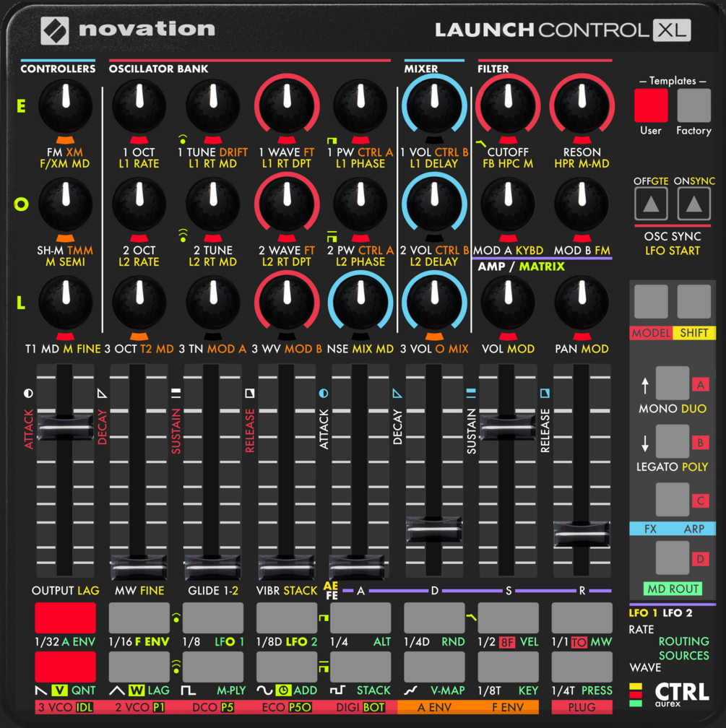Click the novation logo icon
Viewport: 726px width, 728px height.
tap(55, 30)
